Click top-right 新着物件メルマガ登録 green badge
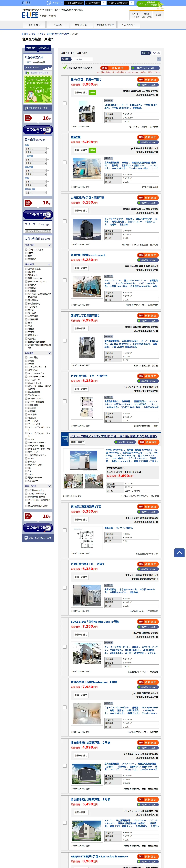Image resolution: width=186 pixels, height=868 pixels. point(150,4)
